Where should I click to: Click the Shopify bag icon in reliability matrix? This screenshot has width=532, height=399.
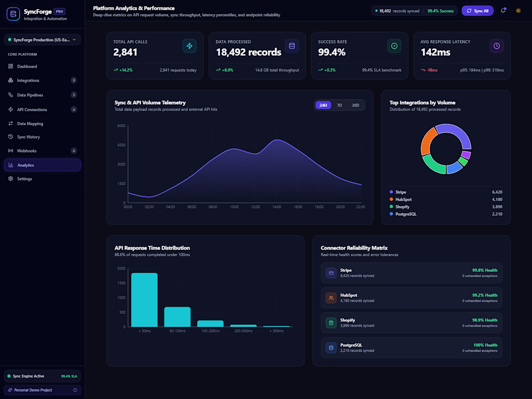[x=331, y=323]
